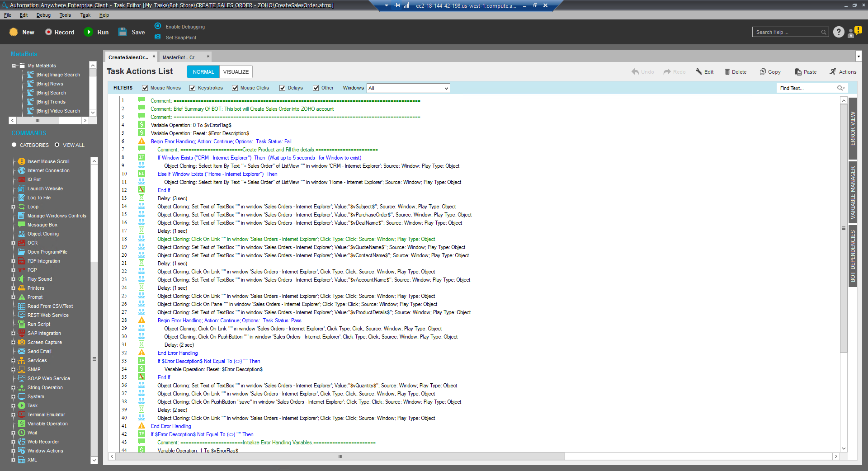Click the Paste clipboard icon
This screenshot has width=868, height=471.
tap(798, 72)
